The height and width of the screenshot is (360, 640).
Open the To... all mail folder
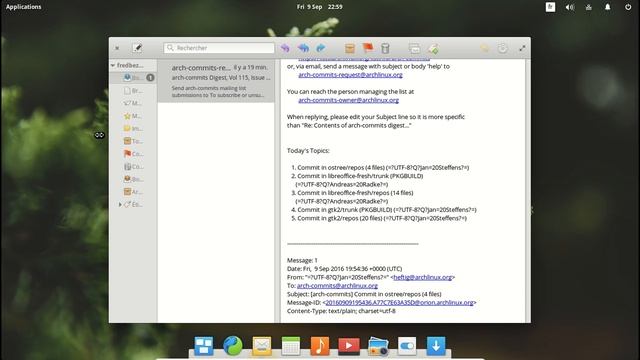coord(134,141)
